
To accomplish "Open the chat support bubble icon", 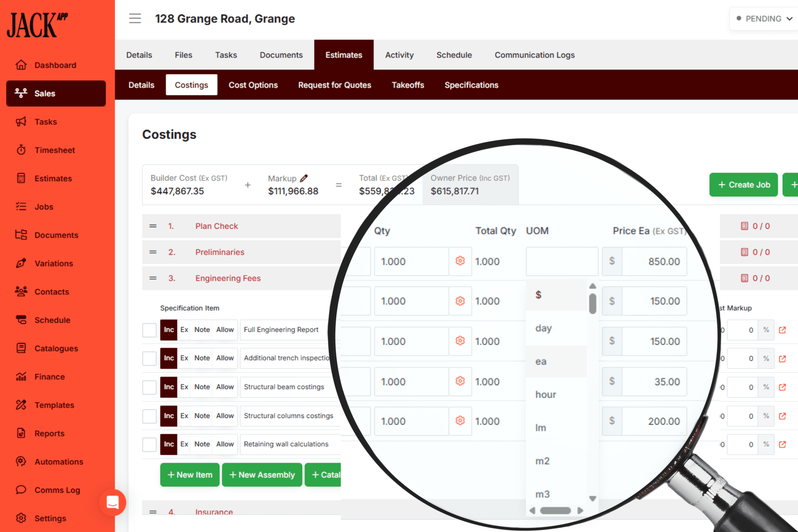I will [113, 502].
